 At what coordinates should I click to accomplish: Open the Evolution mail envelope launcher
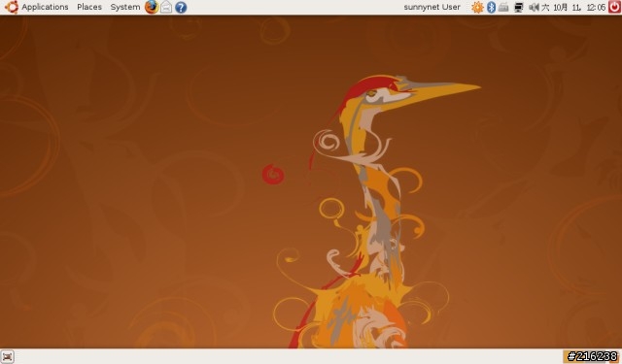[x=166, y=7]
